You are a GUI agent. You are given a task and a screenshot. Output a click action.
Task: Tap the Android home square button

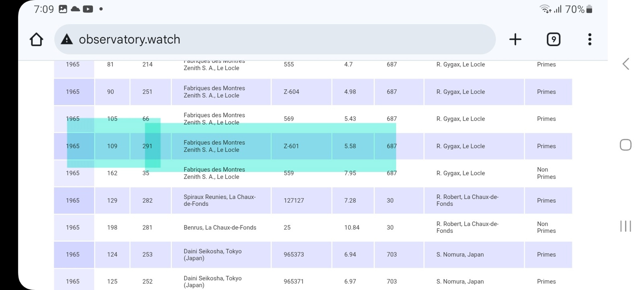625,145
